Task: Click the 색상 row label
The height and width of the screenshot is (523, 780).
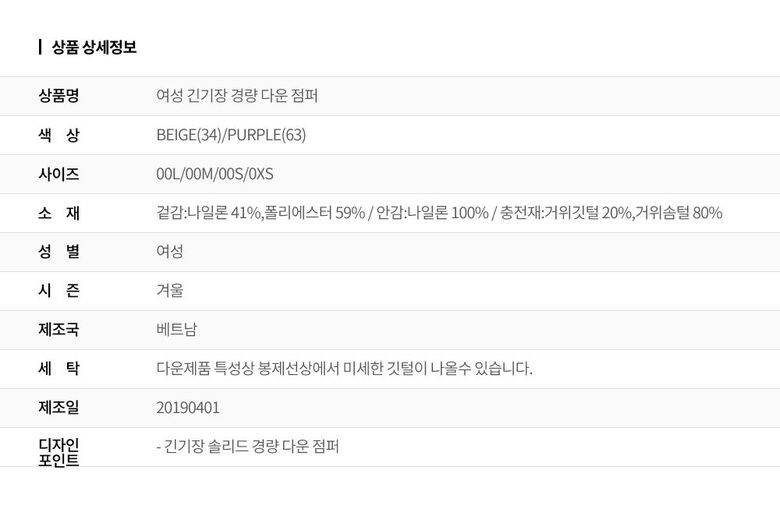Action: pos(58,135)
